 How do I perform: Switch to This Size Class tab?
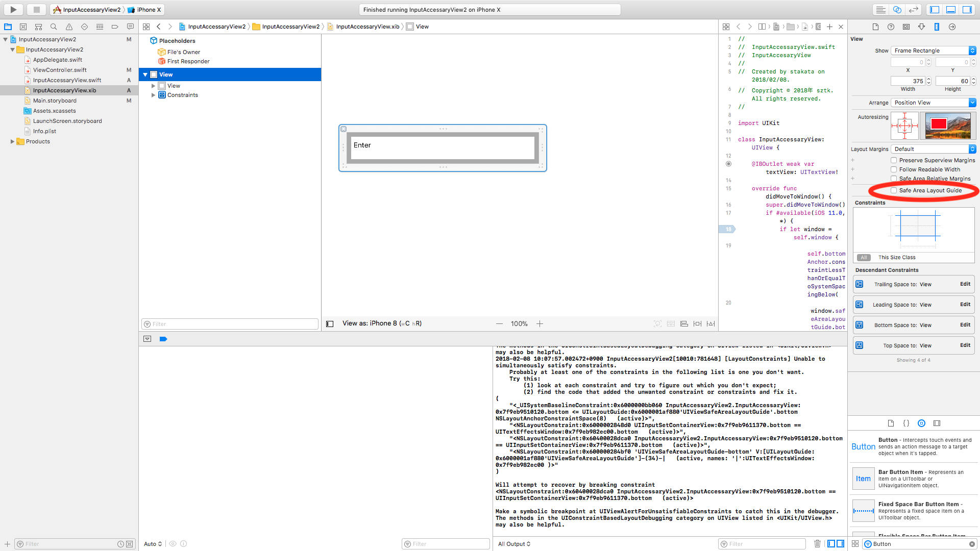coord(896,258)
